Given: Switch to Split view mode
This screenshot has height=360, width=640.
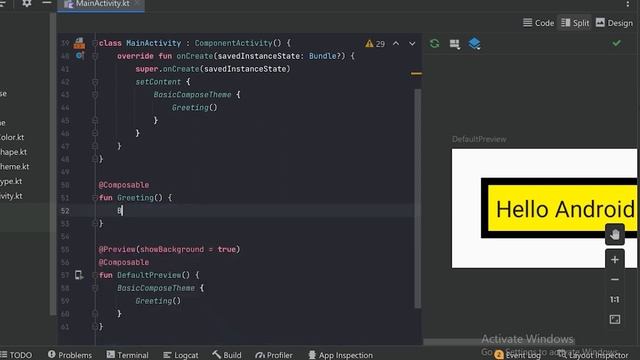Looking at the screenshot, I should pos(575,23).
